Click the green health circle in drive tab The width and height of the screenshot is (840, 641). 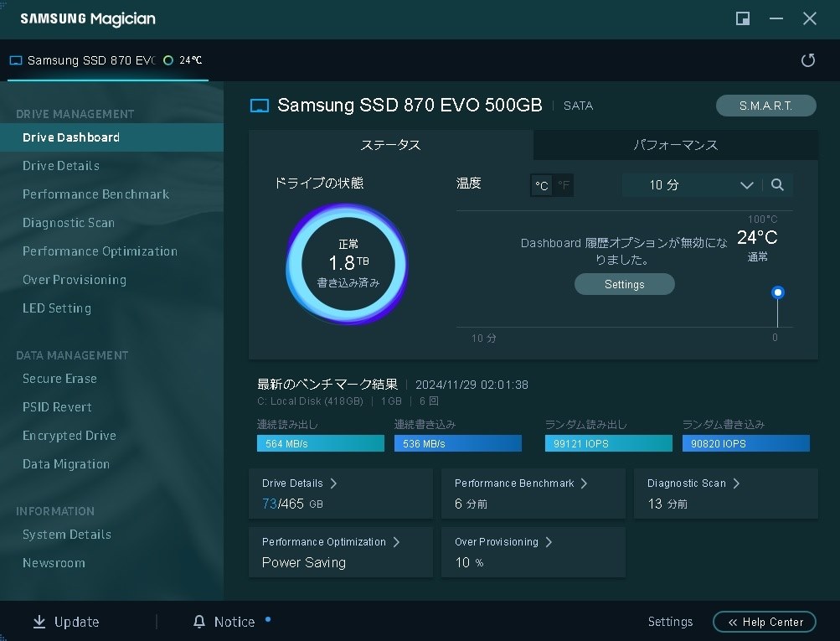(168, 60)
